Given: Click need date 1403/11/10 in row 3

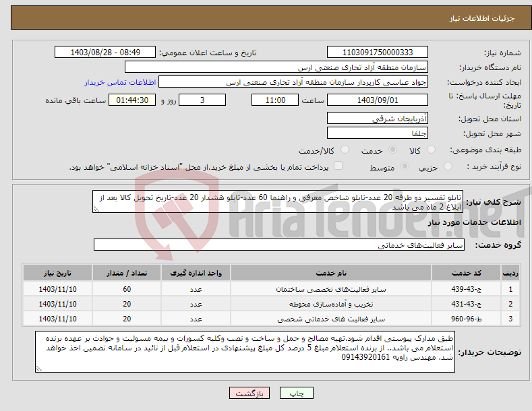Looking at the screenshot, I should pyautogui.click(x=58, y=319).
